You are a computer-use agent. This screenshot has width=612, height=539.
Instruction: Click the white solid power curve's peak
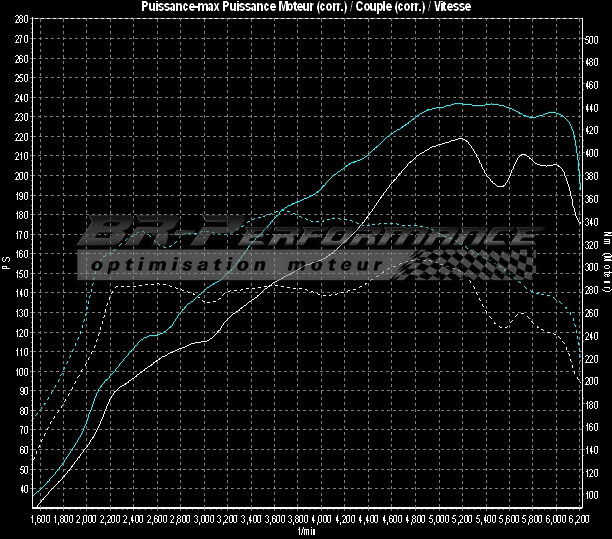tap(460, 138)
